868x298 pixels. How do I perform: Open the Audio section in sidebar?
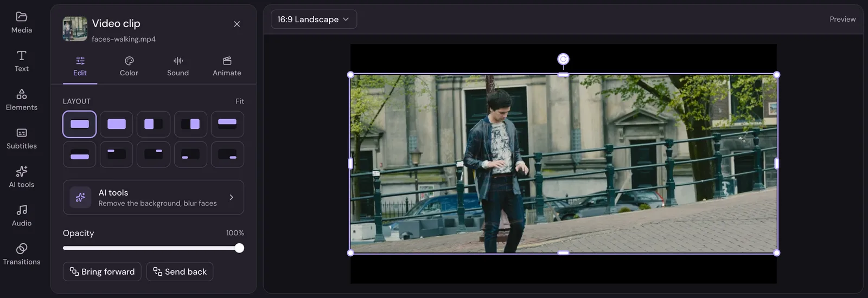[22, 216]
